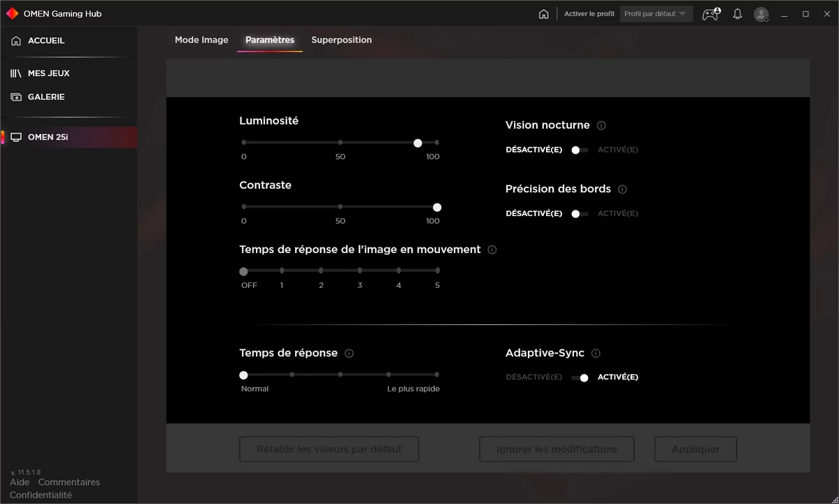Click the Normal handle of Temps de réponse

pyautogui.click(x=243, y=375)
